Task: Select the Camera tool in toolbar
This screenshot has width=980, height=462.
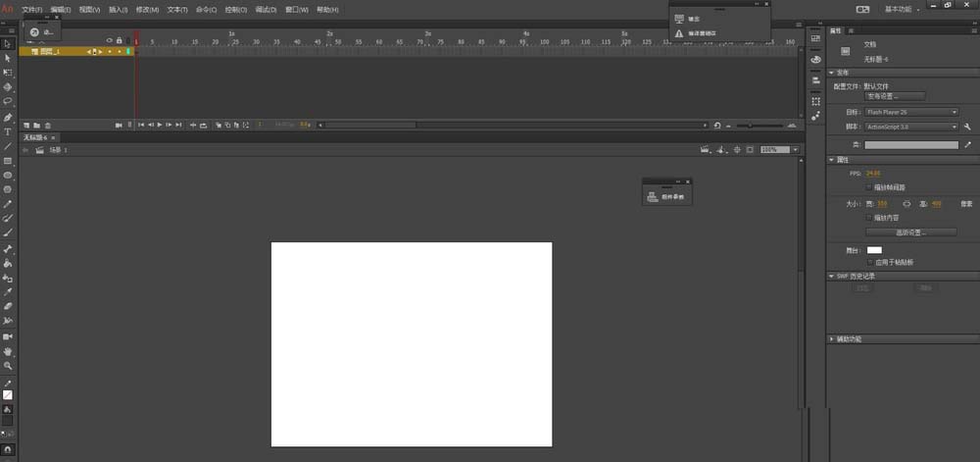Action: coord(8,337)
